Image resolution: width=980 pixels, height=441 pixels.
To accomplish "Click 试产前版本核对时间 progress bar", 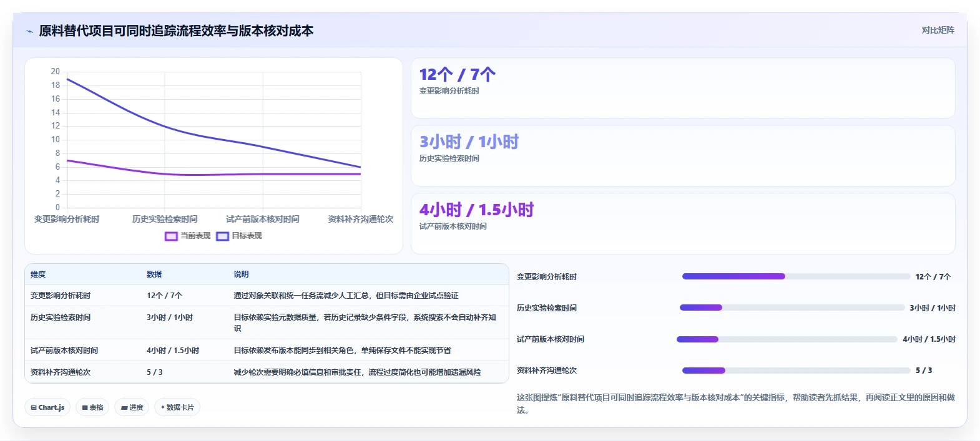I will point(787,339).
